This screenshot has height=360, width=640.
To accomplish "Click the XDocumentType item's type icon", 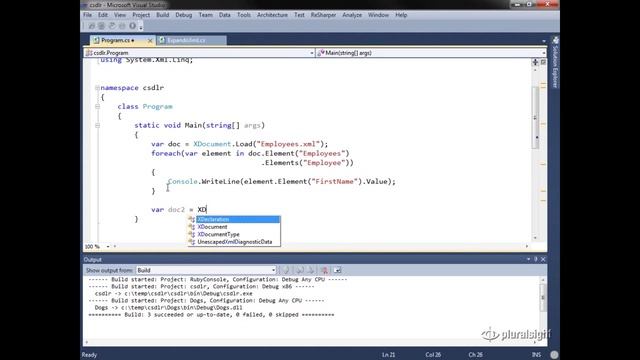I will (x=192, y=234).
